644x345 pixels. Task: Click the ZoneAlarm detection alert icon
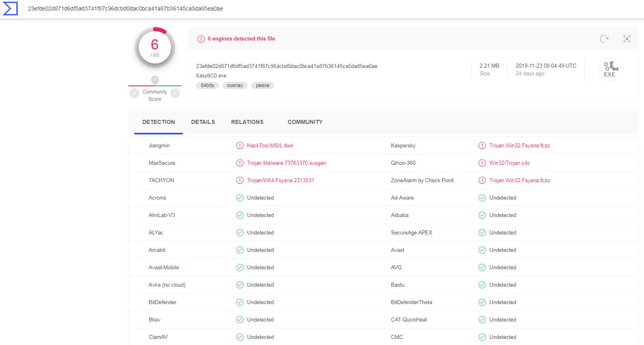click(482, 180)
